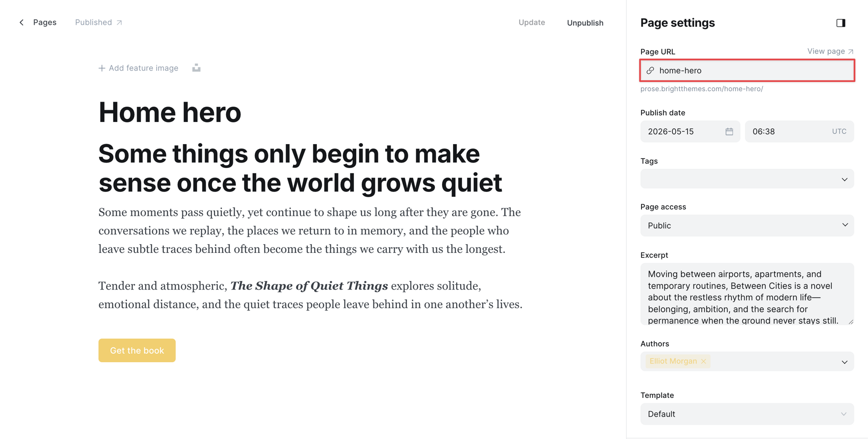This screenshot has width=868, height=439.
Task: Click the prose.brightthemes.com/home-hero/ URL text
Action: [x=702, y=89]
